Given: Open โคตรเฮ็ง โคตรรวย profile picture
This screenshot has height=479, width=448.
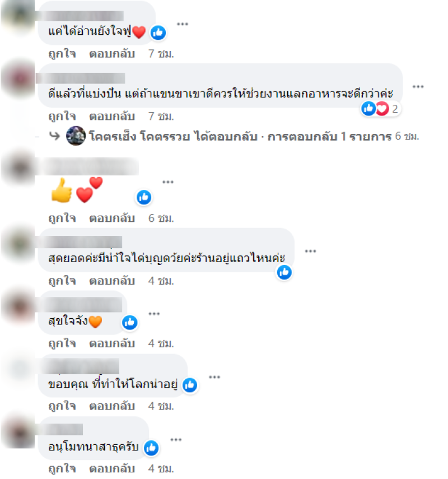Looking at the screenshot, I should [76, 136].
